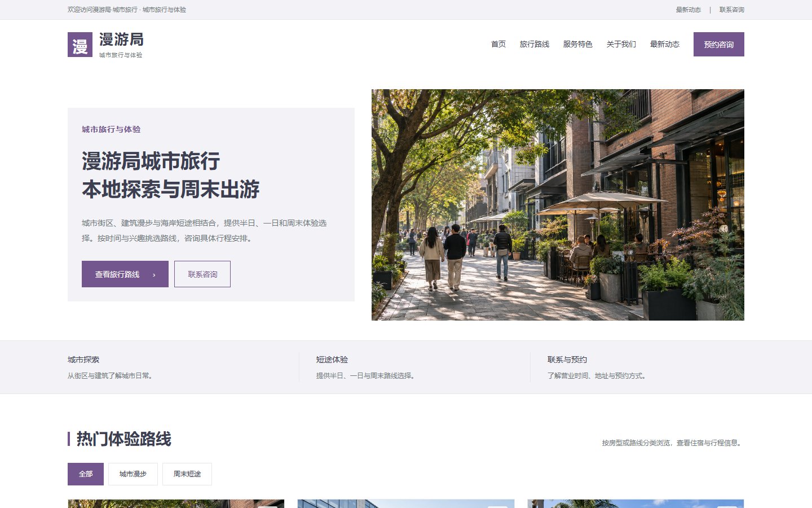Click the 短途体验 feature heading
Image resolution: width=812 pixels, height=508 pixels.
tap(332, 360)
